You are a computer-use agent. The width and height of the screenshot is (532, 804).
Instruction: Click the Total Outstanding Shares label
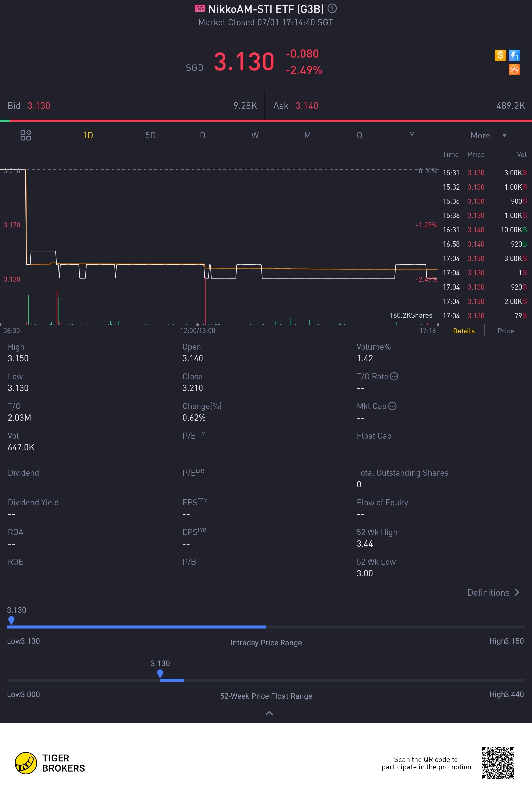pyautogui.click(x=402, y=473)
